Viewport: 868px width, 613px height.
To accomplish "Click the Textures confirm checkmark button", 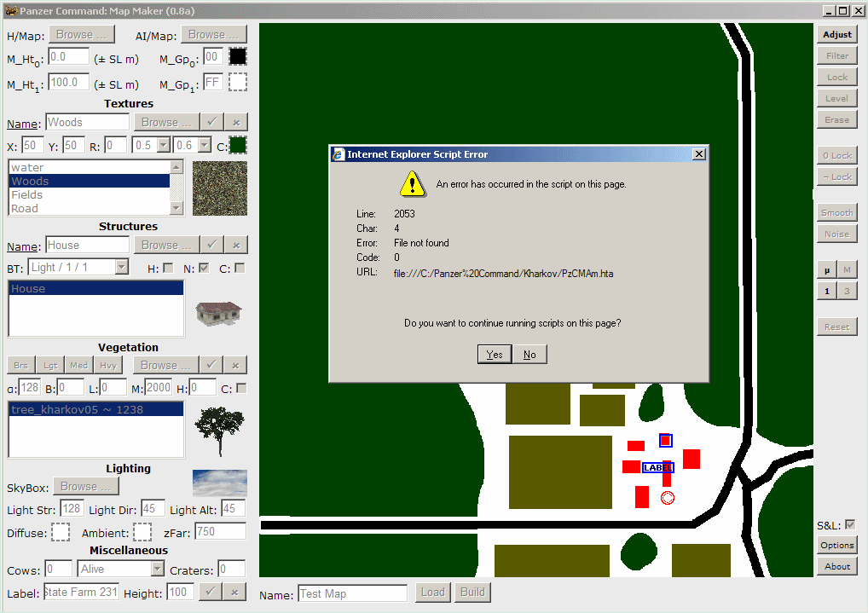I will point(211,122).
